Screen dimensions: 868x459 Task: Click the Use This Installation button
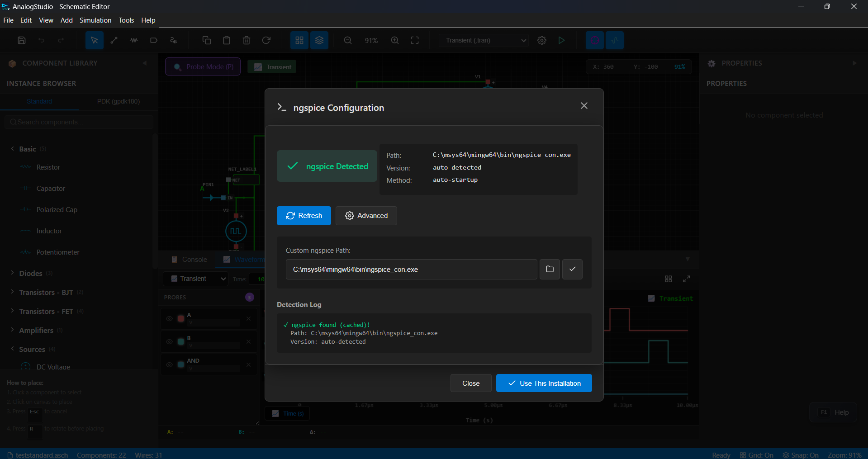(544, 383)
